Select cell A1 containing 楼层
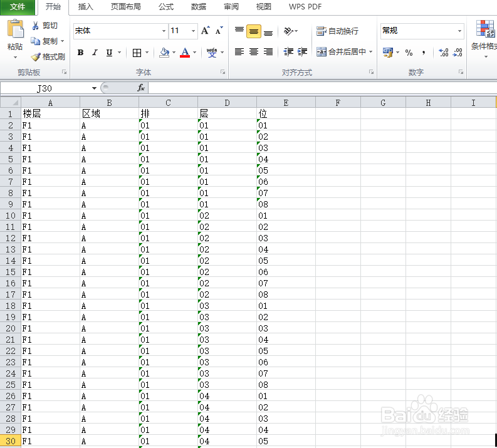The height and width of the screenshot is (448, 497). point(50,113)
